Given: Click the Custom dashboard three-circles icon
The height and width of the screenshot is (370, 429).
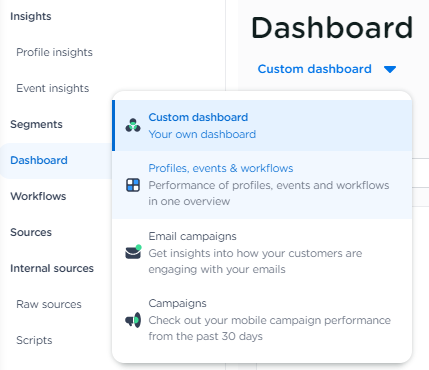Looking at the screenshot, I should point(133,125).
